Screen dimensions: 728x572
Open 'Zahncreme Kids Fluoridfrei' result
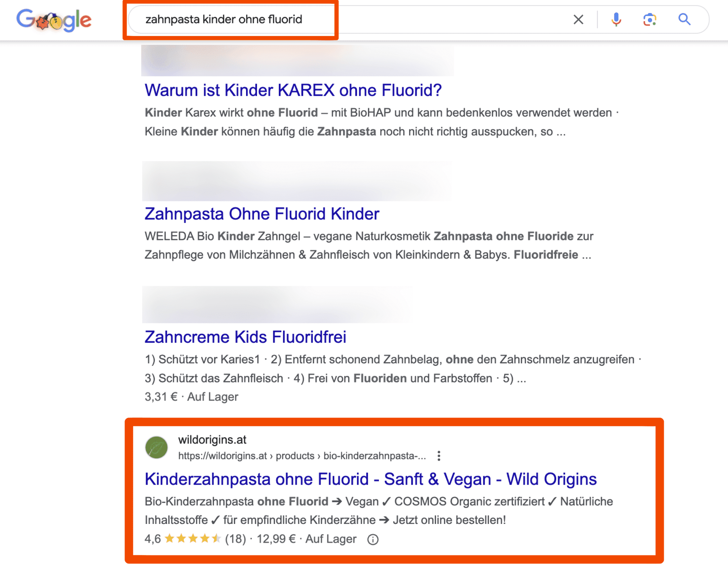[x=245, y=337]
